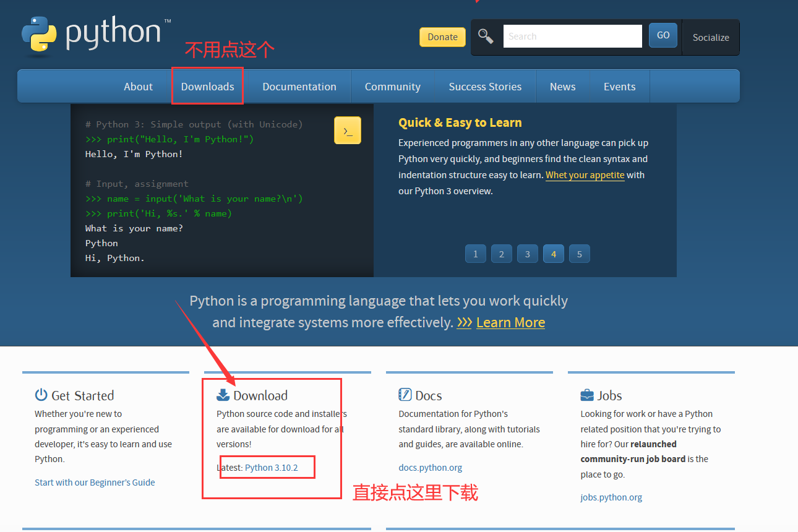Viewport: 798px width, 532px height.
Task: Click the code line name = input('What is your name?\n')
Action: tap(194, 199)
